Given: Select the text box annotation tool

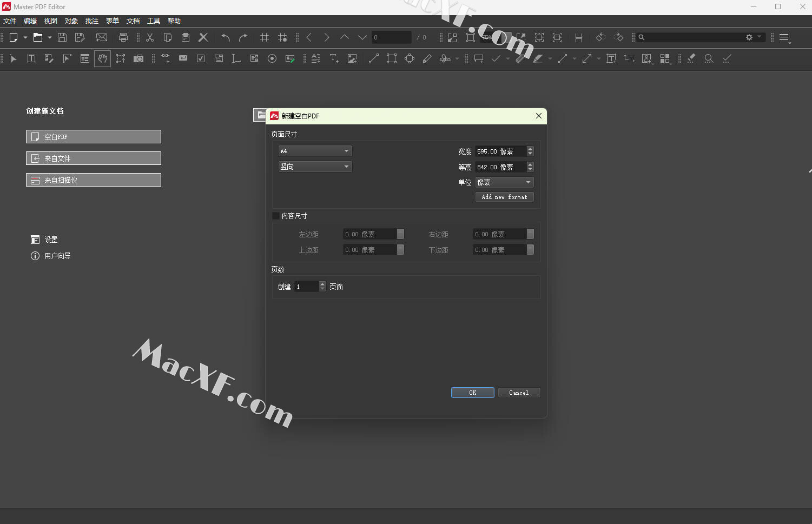Looking at the screenshot, I should coord(611,58).
